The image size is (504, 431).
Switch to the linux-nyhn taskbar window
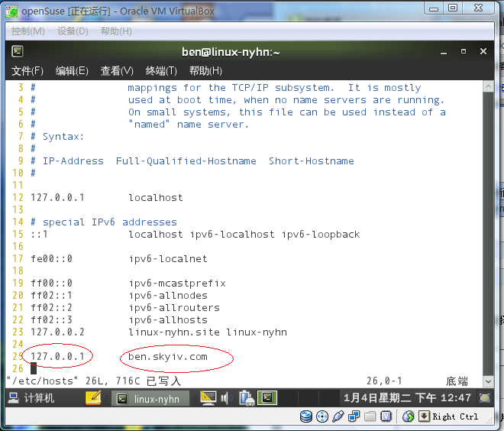coord(150,399)
